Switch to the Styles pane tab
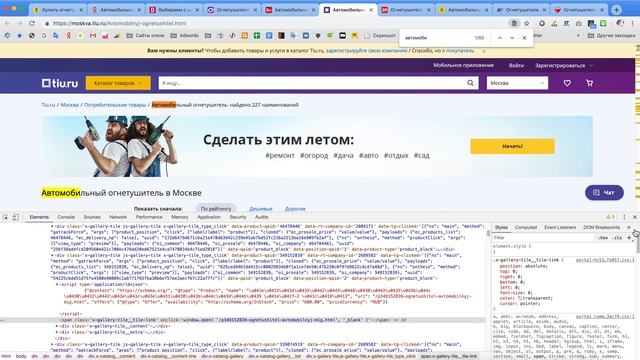640x360 pixels. click(501, 227)
